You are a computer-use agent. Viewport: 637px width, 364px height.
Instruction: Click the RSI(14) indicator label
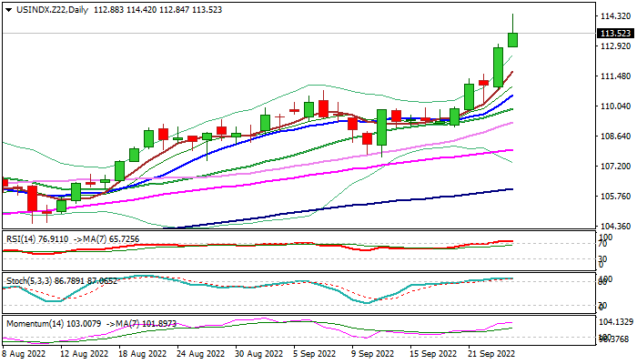click(22, 239)
